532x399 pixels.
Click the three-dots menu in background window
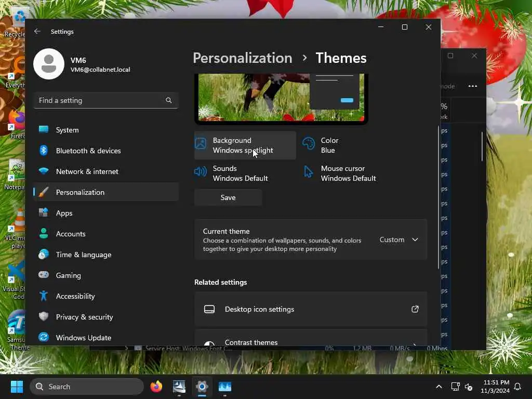coord(473,86)
